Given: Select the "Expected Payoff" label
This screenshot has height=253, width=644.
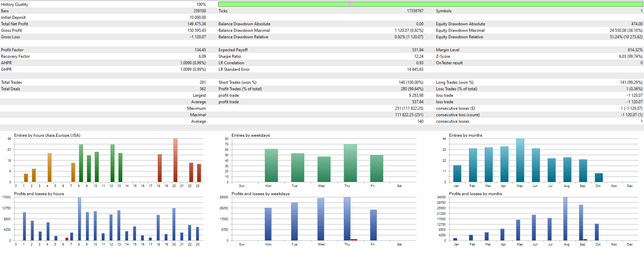Looking at the screenshot, I should [x=233, y=50].
